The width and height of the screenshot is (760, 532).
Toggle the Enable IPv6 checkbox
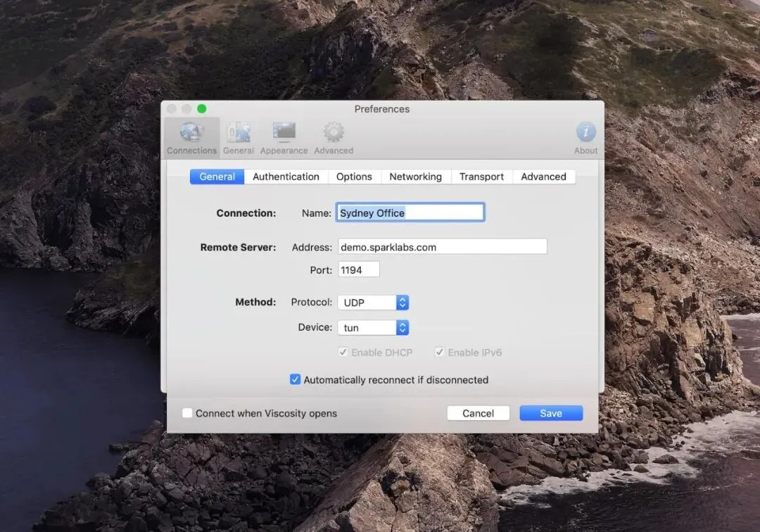[x=440, y=353]
